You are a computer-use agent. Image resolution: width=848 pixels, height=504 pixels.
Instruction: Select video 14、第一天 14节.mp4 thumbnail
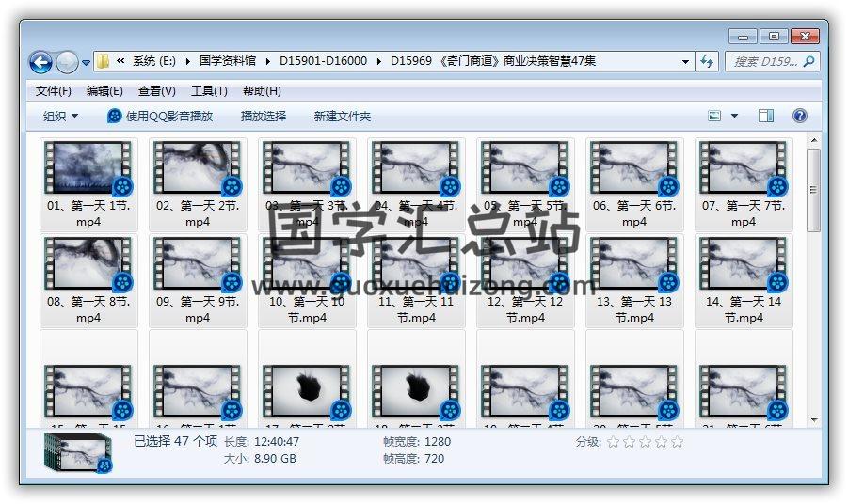[x=744, y=264]
